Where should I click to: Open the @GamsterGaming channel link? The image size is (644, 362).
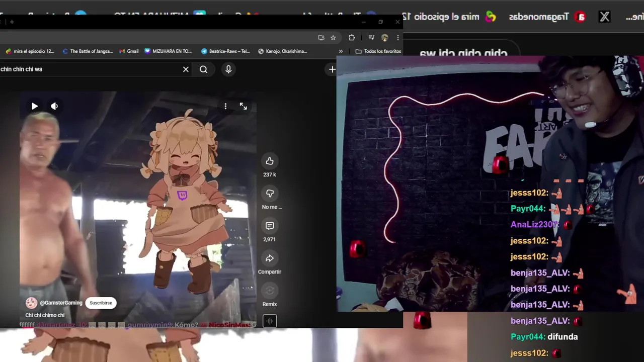point(61,303)
